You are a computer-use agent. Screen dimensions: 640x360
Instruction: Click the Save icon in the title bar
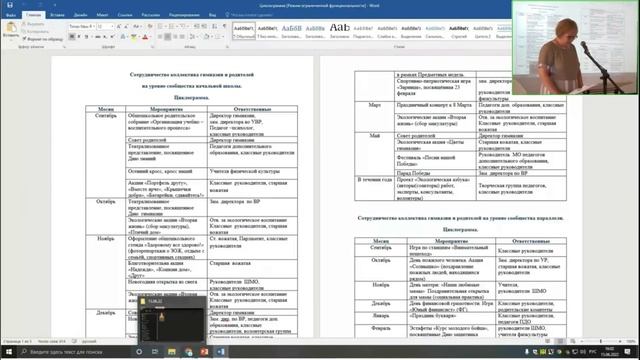[x=10, y=5]
